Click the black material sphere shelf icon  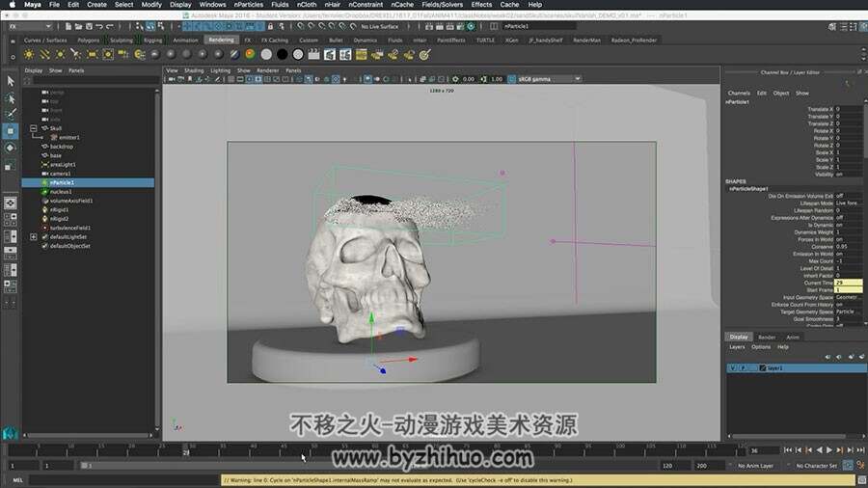click(x=282, y=54)
